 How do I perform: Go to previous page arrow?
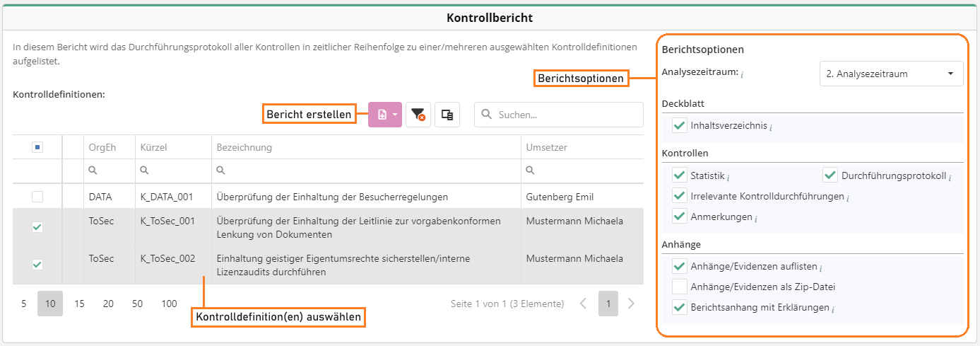coord(583,304)
